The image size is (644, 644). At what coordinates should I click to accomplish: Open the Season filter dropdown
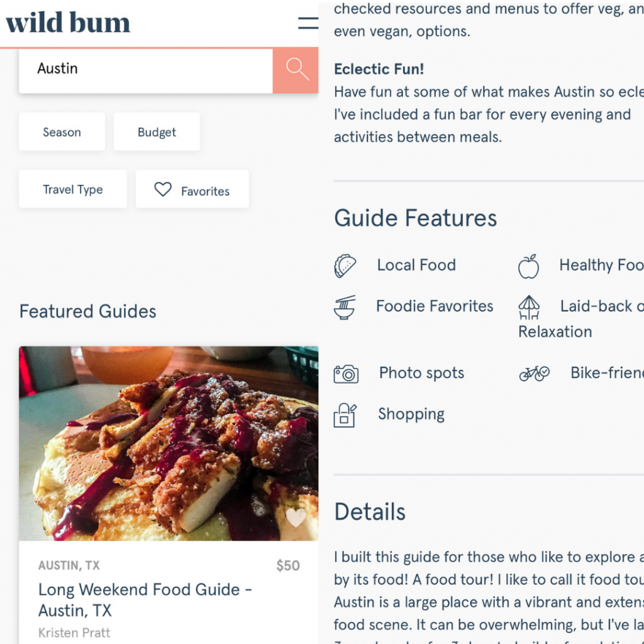pyautogui.click(x=62, y=132)
